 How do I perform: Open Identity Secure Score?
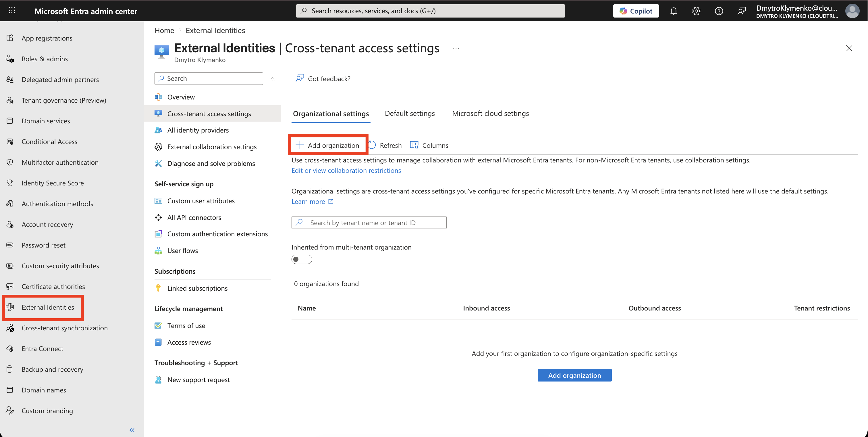click(x=53, y=183)
